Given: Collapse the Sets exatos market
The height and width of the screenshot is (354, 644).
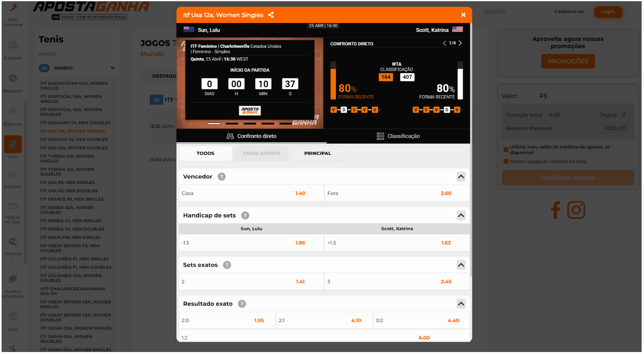Looking at the screenshot, I should coord(461,265).
